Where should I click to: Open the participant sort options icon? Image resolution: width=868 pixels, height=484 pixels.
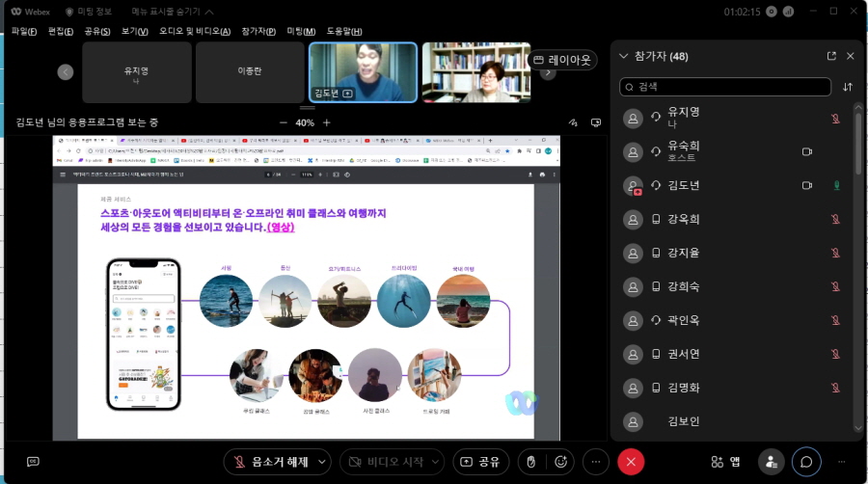(x=848, y=87)
